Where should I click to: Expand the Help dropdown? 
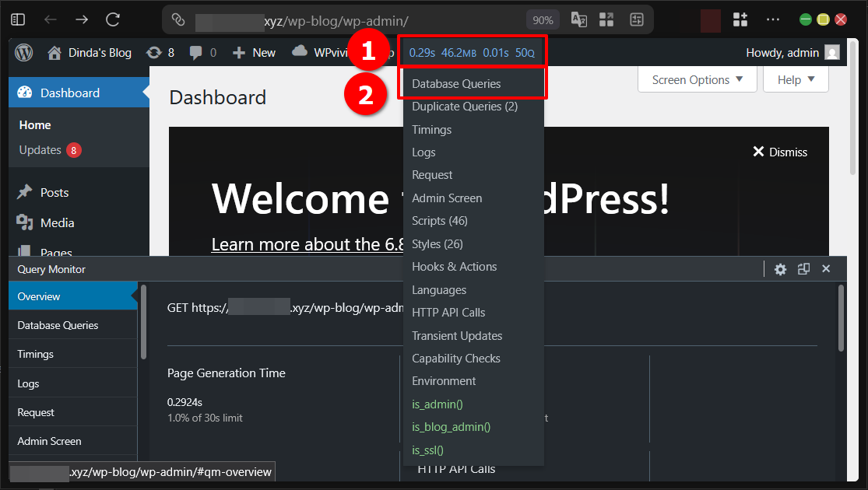794,79
